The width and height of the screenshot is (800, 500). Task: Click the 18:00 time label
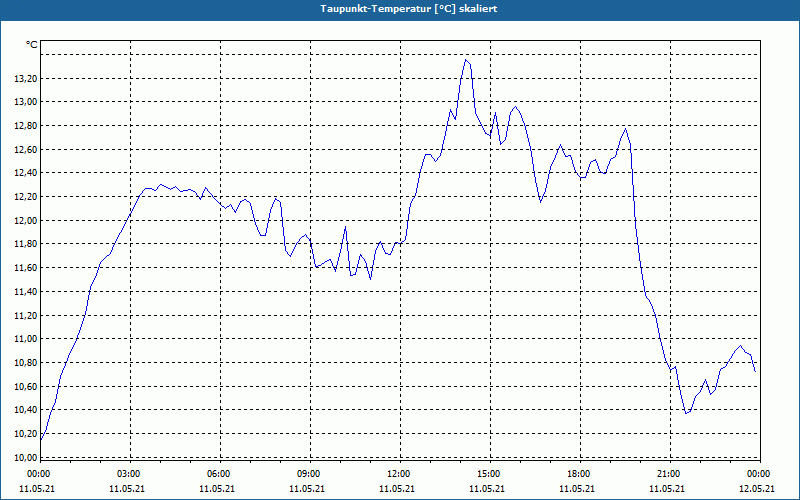(579, 474)
